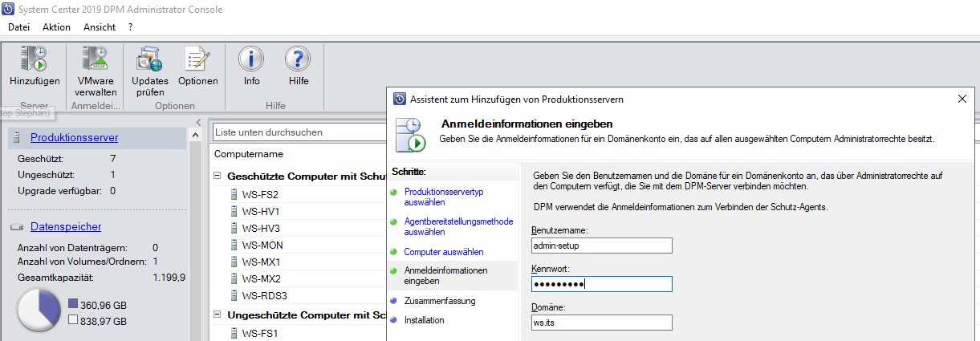The image size is (980, 341).
Task: Click the Info toolbar icon
Action: pyautogui.click(x=251, y=59)
